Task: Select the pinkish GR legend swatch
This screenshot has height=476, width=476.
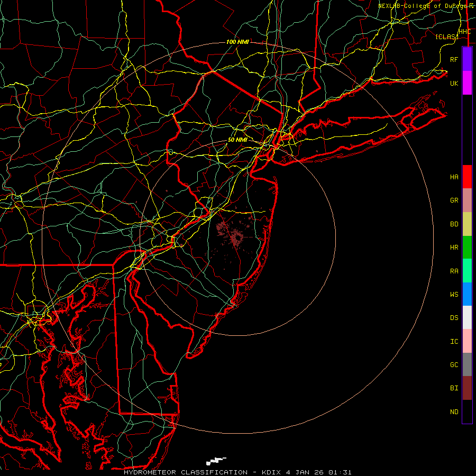Action: point(467,200)
